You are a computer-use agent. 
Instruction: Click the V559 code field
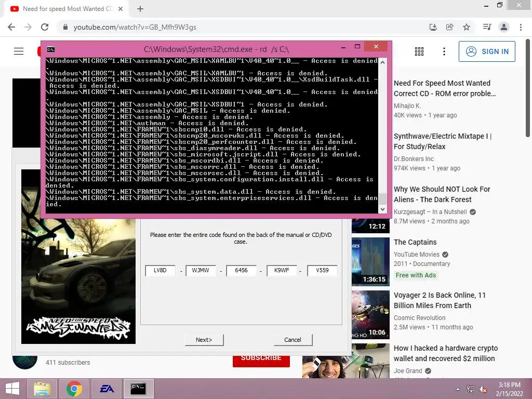(322, 270)
